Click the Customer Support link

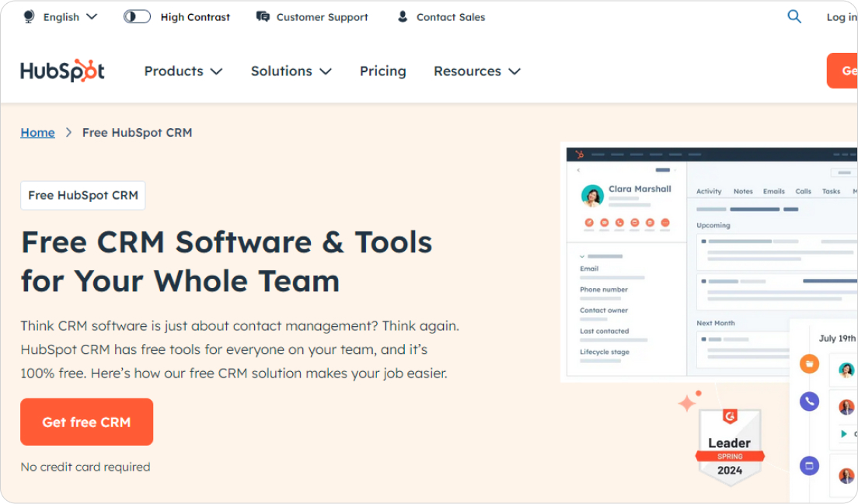tap(322, 17)
